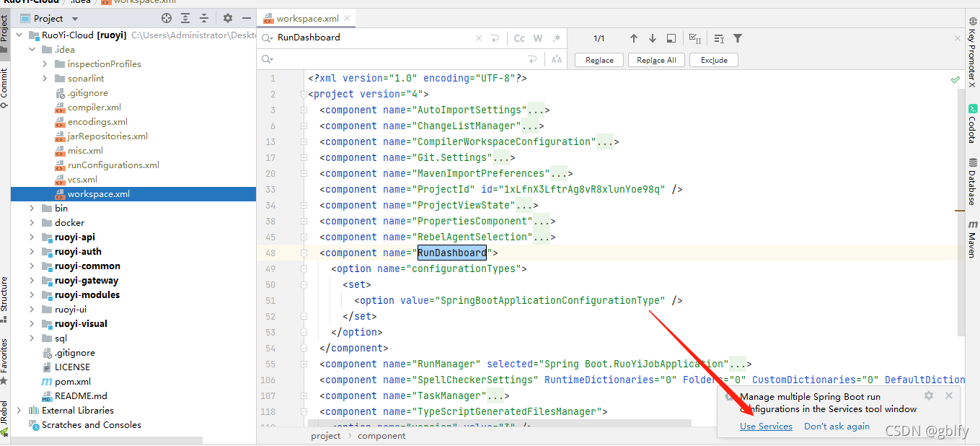980x446 pixels.
Task: Open notification settings gear icon
Action: click(x=929, y=395)
